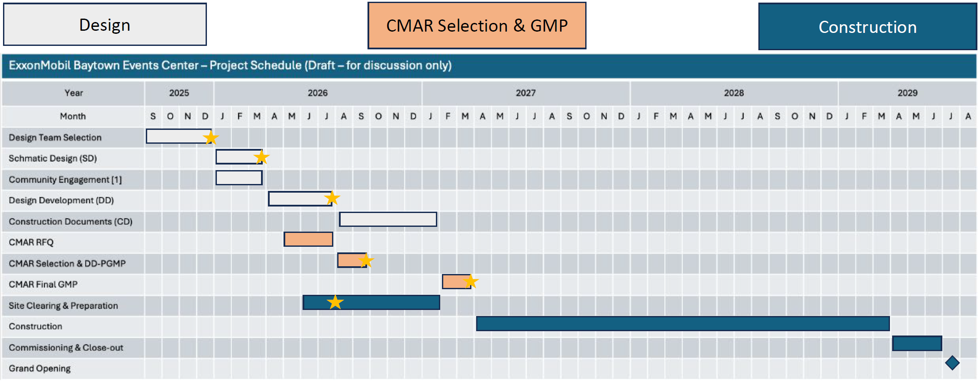This screenshot has width=980, height=384.
Task: Select the Design Development milestone star
Action: (332, 198)
